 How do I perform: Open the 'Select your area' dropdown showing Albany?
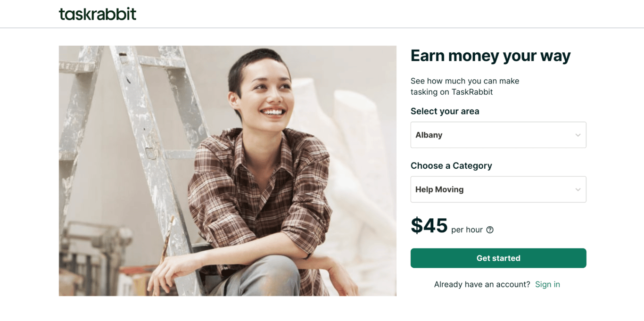tap(498, 135)
